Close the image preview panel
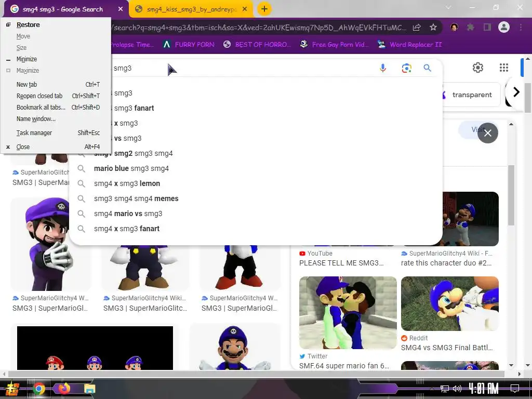This screenshot has height=399, width=532. 487,133
